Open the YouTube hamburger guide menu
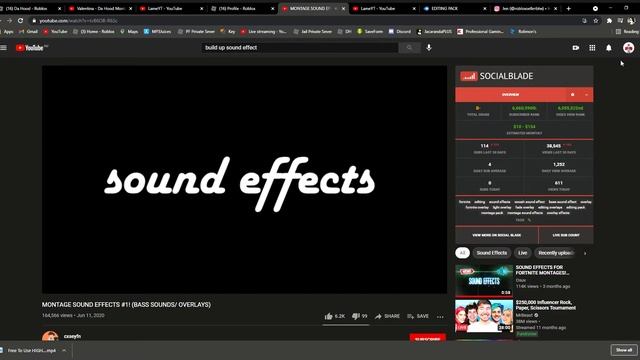Screen dimensions: 640x360 [x=4, y=48]
